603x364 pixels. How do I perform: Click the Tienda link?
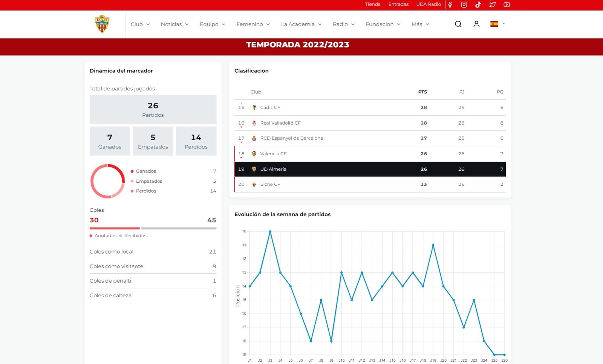coord(372,4)
